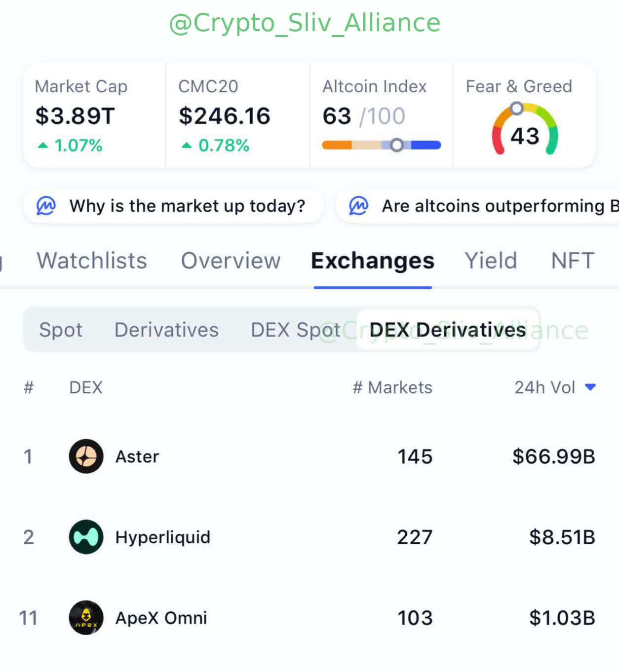This screenshot has height=672, width=619.
Task: Open the Market Cap stat card
Action: pyautogui.click(x=94, y=115)
